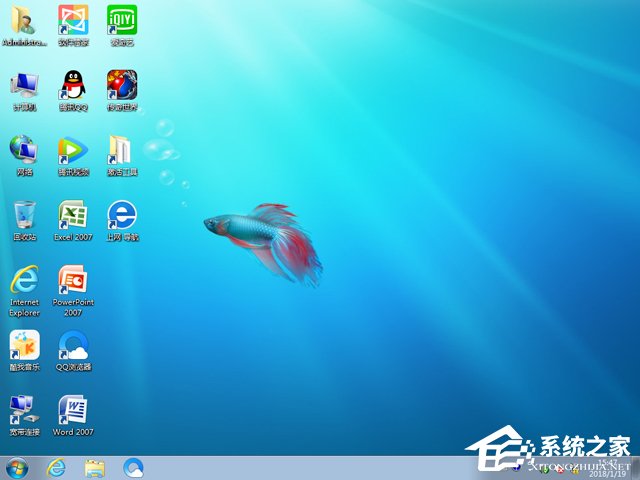Viewport: 640px width, 480px height.
Task: Open Internet Explorer from the taskbar
Action: tap(56, 467)
